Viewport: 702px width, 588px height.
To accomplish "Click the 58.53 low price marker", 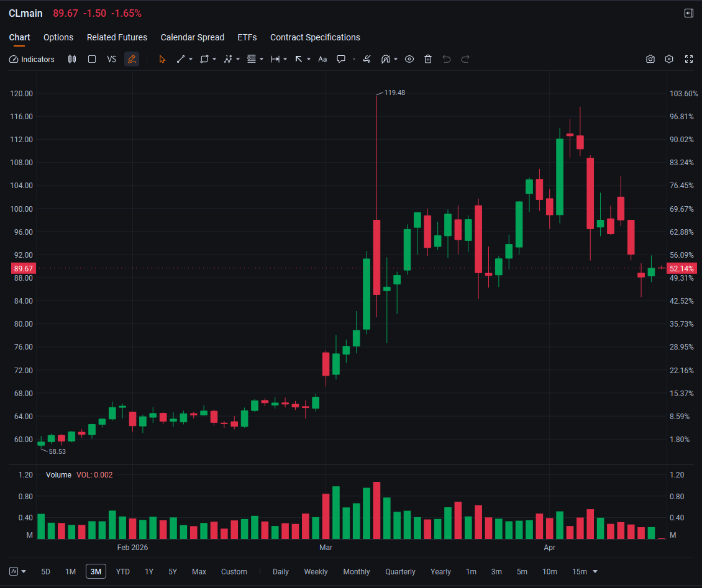I will click(57, 451).
